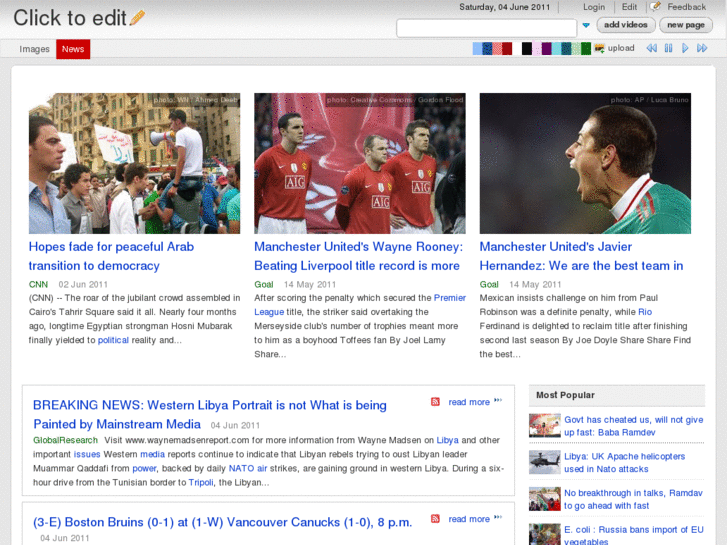
Task: Click the Goal source under Rooney article
Action: [263, 284]
